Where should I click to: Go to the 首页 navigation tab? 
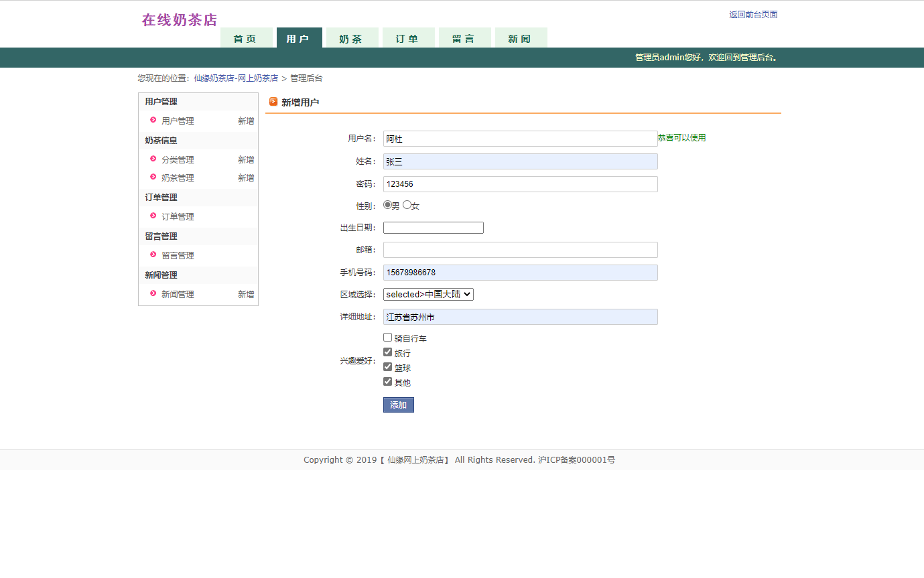pos(245,38)
